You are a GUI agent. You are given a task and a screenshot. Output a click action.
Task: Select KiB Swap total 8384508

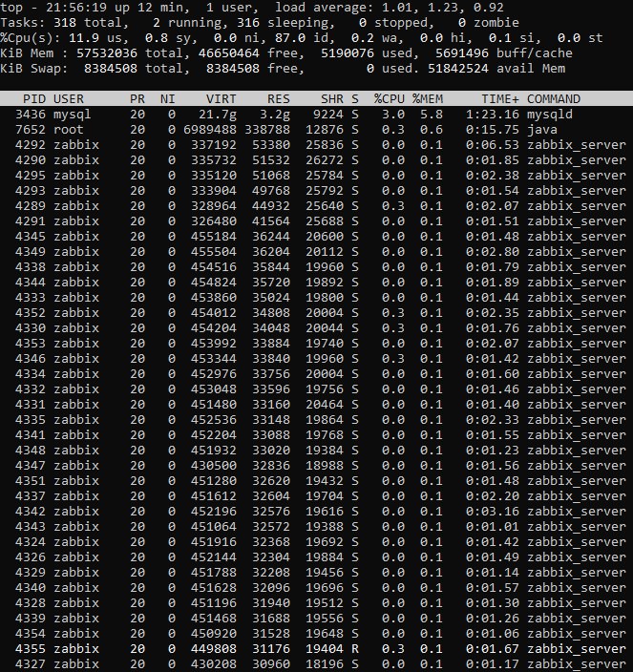[x=111, y=68]
